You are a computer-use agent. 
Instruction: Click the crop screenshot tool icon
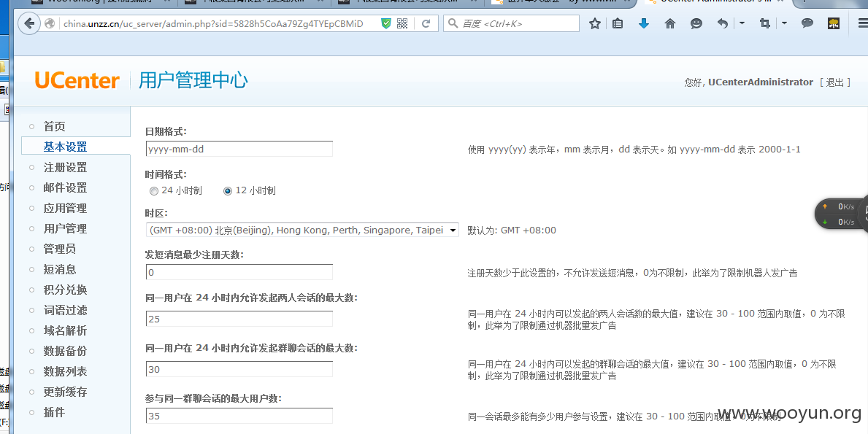coord(765,23)
